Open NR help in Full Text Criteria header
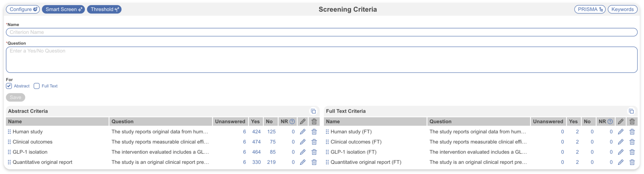 (610, 121)
